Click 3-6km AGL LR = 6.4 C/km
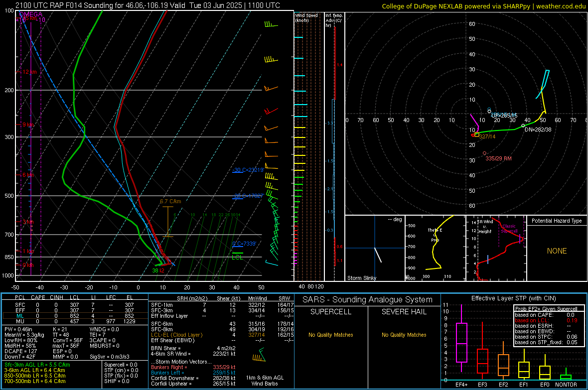Image resolution: width=588 pixels, height=390 pixels. pos(34,370)
